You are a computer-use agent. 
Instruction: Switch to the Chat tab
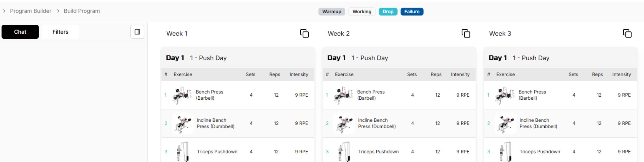coord(20,32)
